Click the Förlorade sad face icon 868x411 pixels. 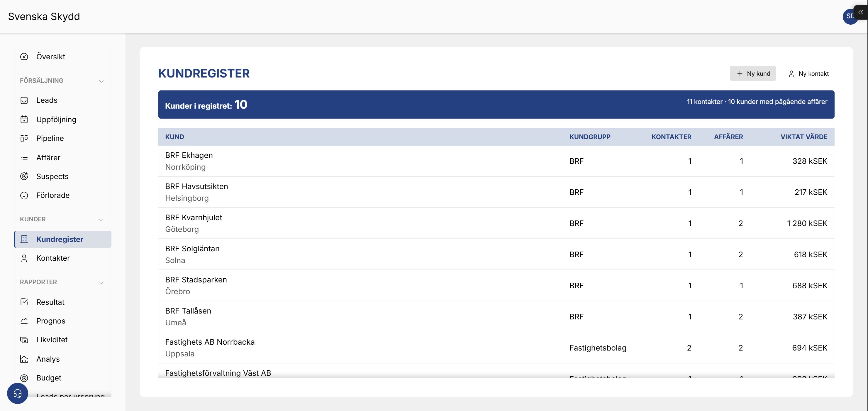click(x=24, y=196)
